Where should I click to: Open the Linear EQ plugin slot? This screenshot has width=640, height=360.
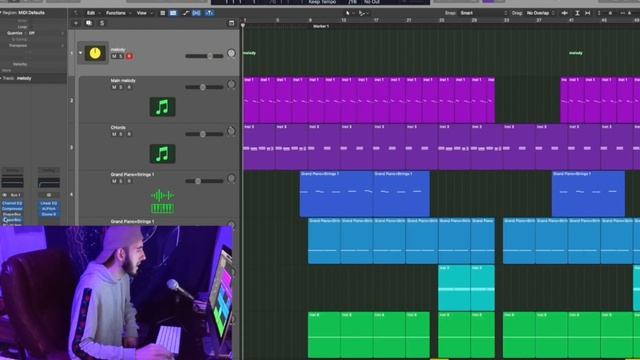[49, 203]
